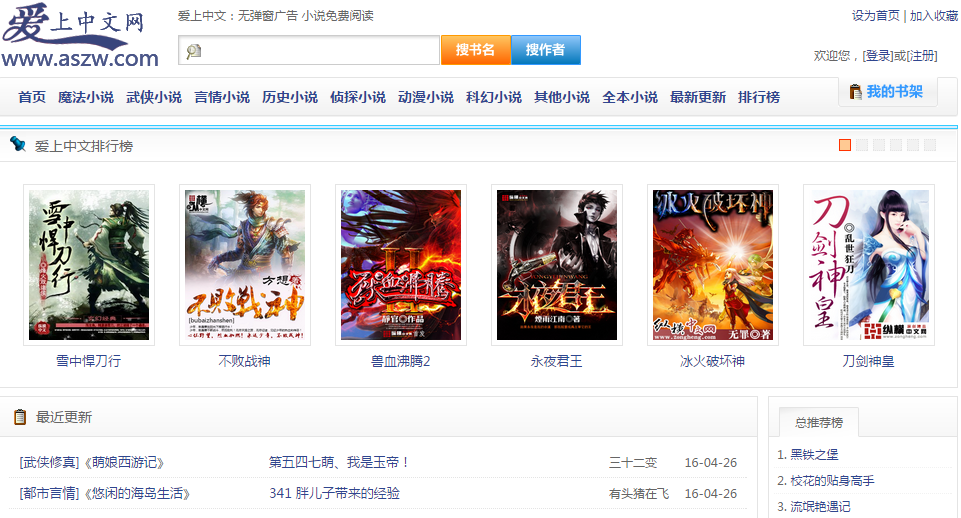Click the orange 搜书名 button
This screenshot has height=518, width=961.
(x=475, y=50)
